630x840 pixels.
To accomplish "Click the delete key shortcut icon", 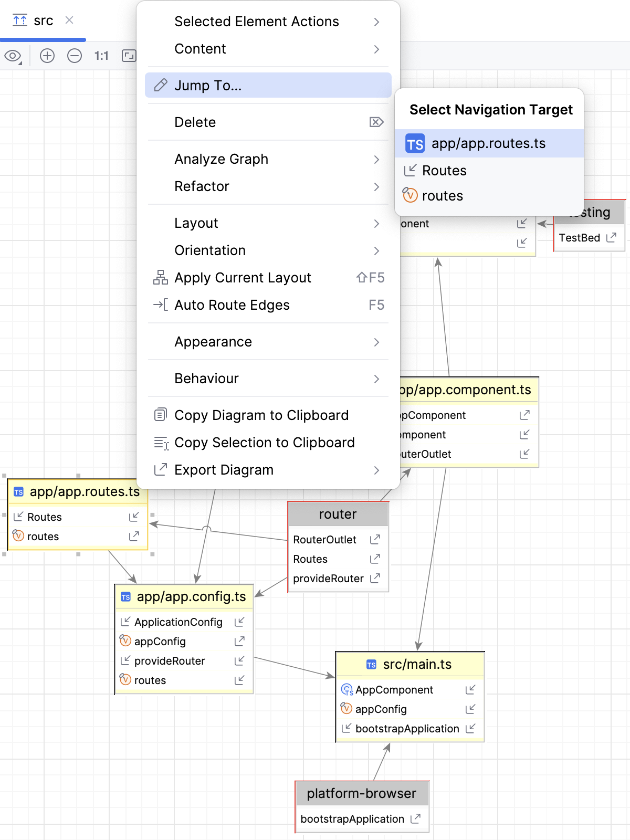I will coord(376,122).
